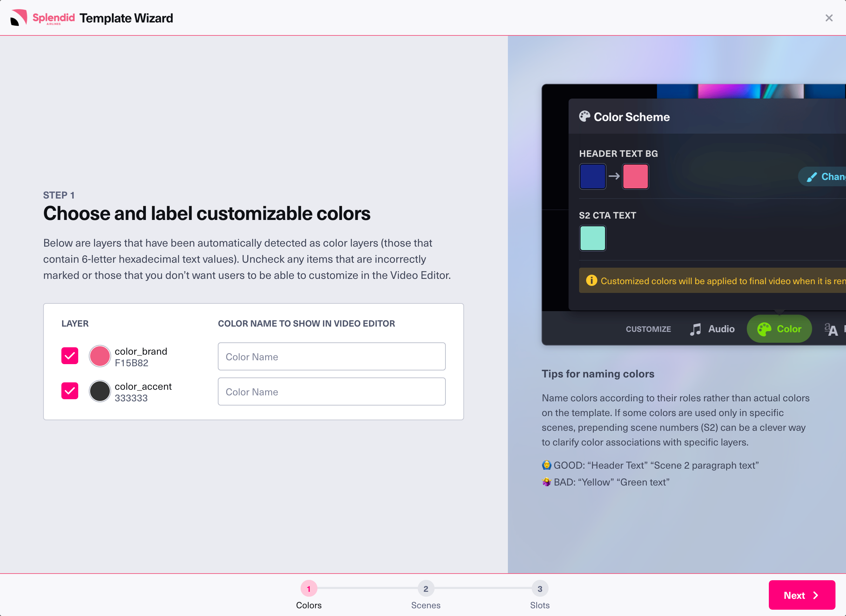Click the brush icon on the Change button

[811, 176]
